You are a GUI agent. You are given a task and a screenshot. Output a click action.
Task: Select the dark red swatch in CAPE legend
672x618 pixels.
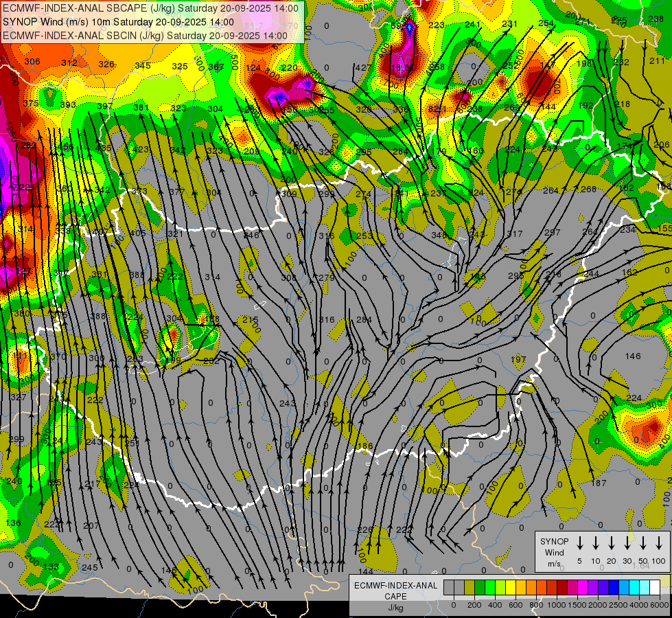pyautogui.click(x=563, y=587)
